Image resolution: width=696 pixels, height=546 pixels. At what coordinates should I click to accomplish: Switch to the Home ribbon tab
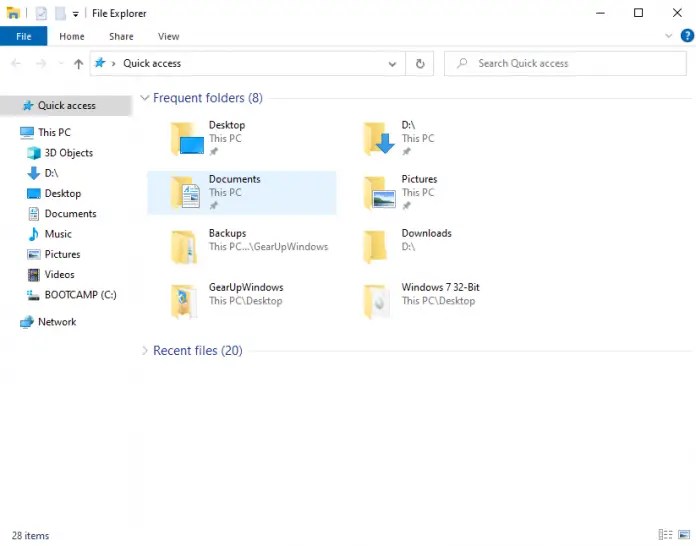coord(72,36)
